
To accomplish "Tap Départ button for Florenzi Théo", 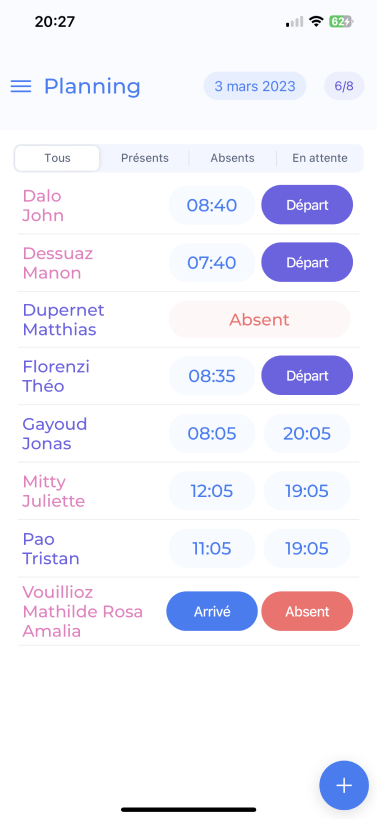I will coord(307,376).
